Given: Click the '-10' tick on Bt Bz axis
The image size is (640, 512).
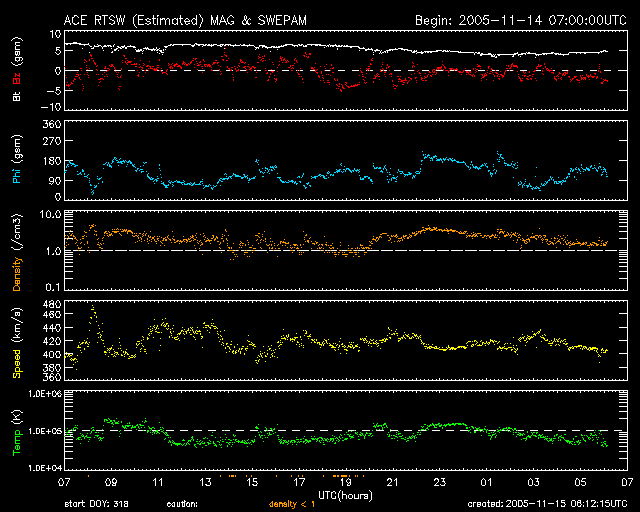Looking at the screenshot, I should point(51,107).
